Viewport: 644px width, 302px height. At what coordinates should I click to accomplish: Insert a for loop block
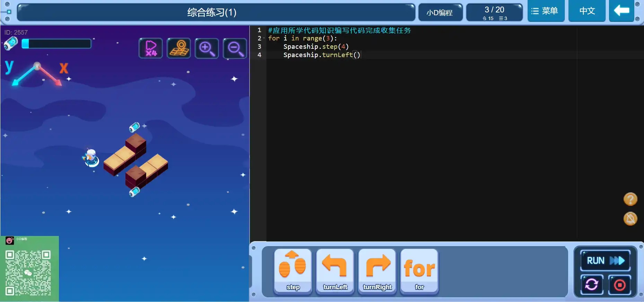(x=419, y=272)
